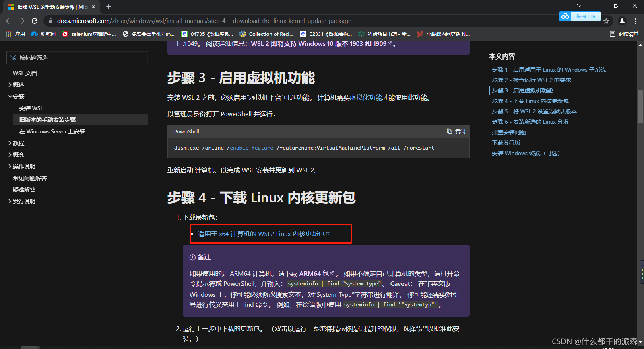This screenshot has height=349, width=644.
Task: Reload the current page
Action: 35,21
